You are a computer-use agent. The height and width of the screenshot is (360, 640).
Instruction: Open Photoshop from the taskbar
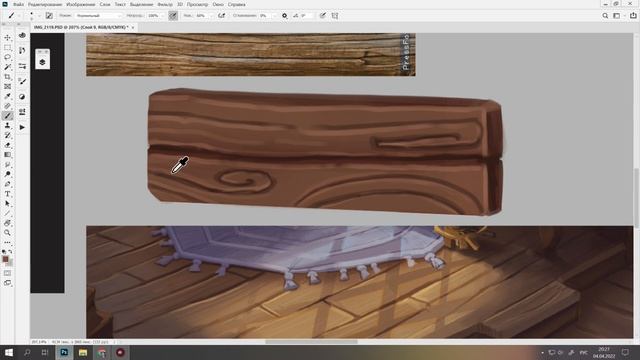pos(64,352)
